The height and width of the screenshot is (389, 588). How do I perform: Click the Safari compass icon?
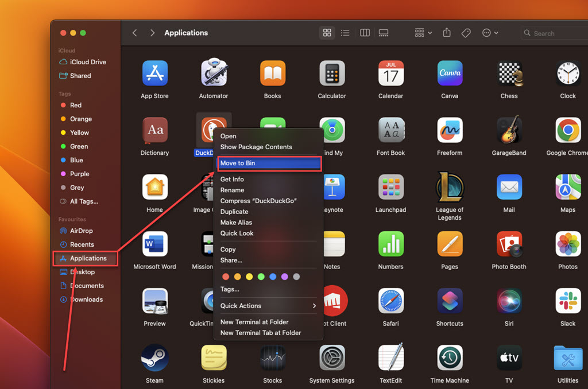pos(390,301)
